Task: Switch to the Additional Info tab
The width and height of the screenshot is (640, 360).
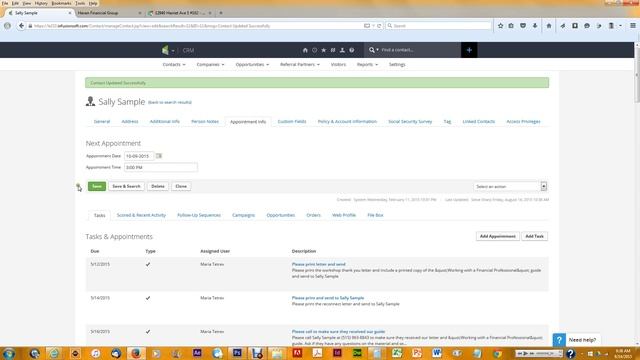Action: click(x=164, y=122)
